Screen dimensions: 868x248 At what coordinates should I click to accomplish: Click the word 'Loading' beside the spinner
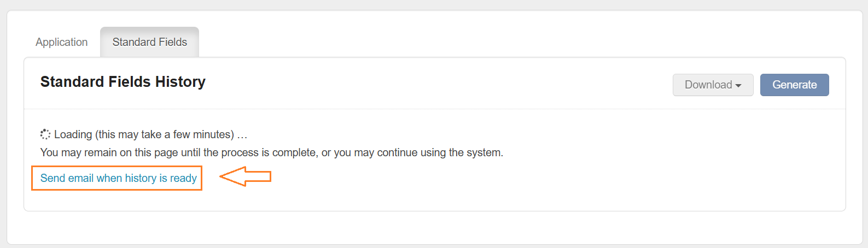73,134
